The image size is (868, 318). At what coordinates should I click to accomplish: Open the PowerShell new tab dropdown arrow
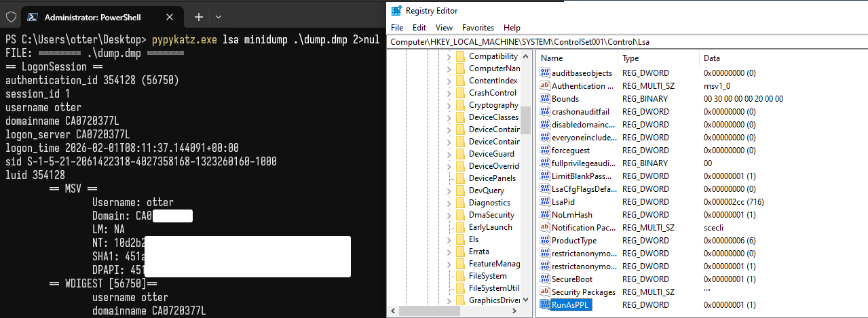coord(219,16)
